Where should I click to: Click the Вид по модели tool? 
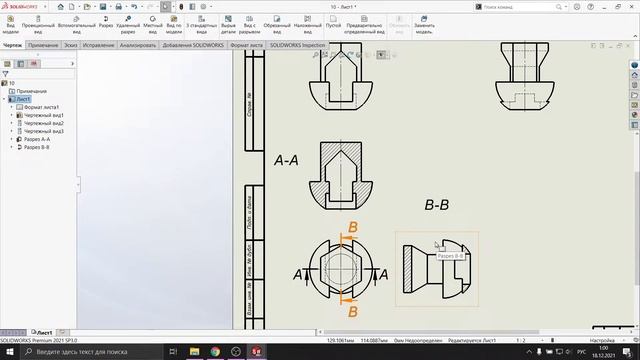174,25
